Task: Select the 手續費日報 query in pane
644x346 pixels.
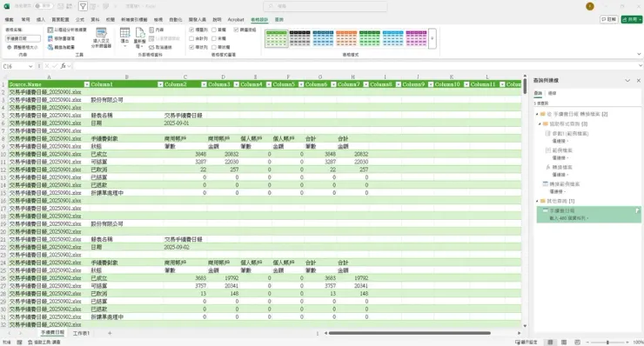Action: 589,215
